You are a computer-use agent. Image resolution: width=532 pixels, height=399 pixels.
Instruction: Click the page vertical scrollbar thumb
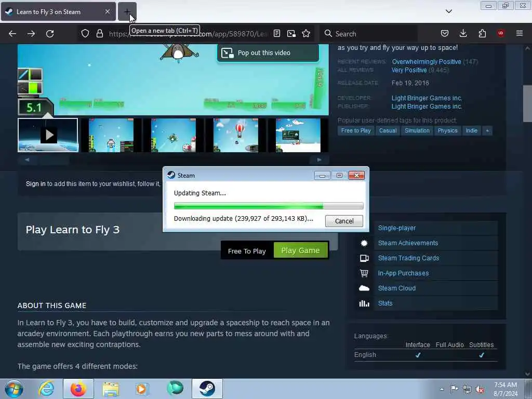coord(527,103)
